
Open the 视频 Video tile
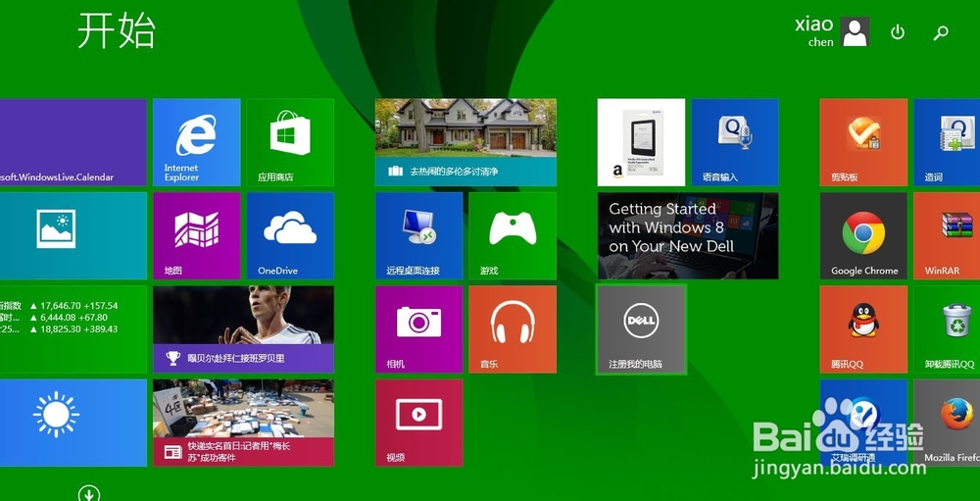coord(418,423)
